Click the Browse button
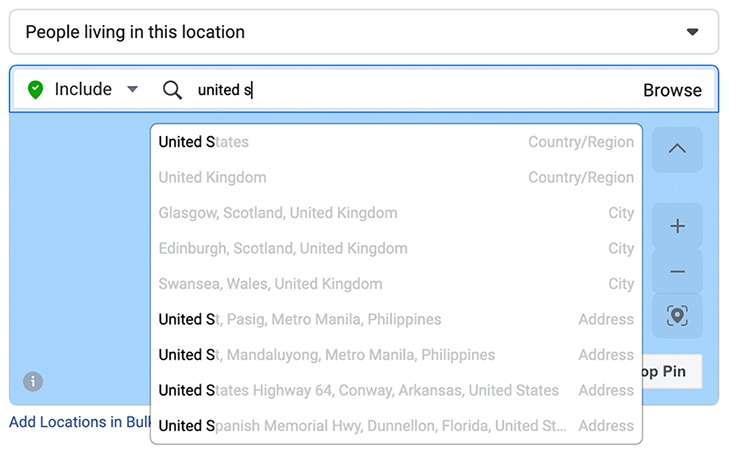 (672, 90)
